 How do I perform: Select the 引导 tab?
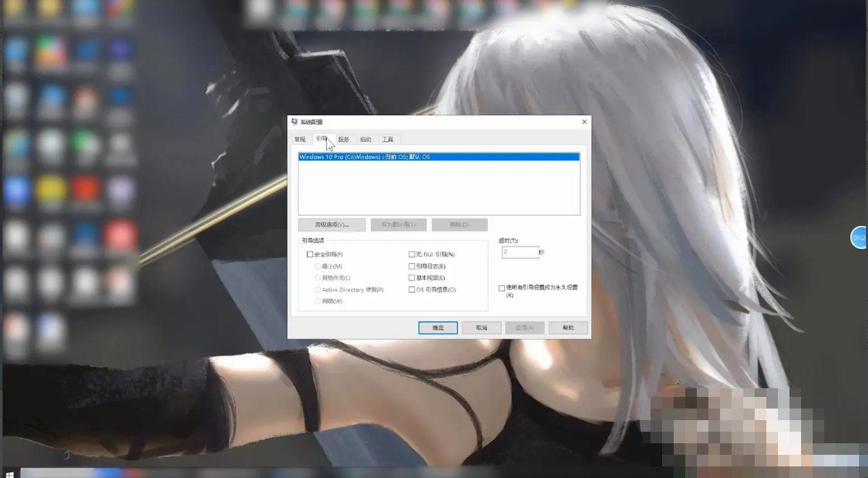321,139
